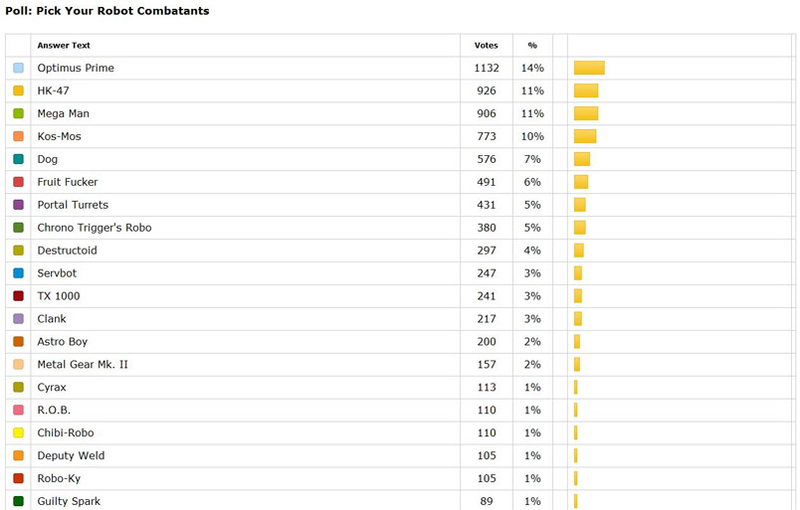The image size is (800, 510).
Task: Click the Metal Gear Mk. II label
Action: [x=83, y=364]
